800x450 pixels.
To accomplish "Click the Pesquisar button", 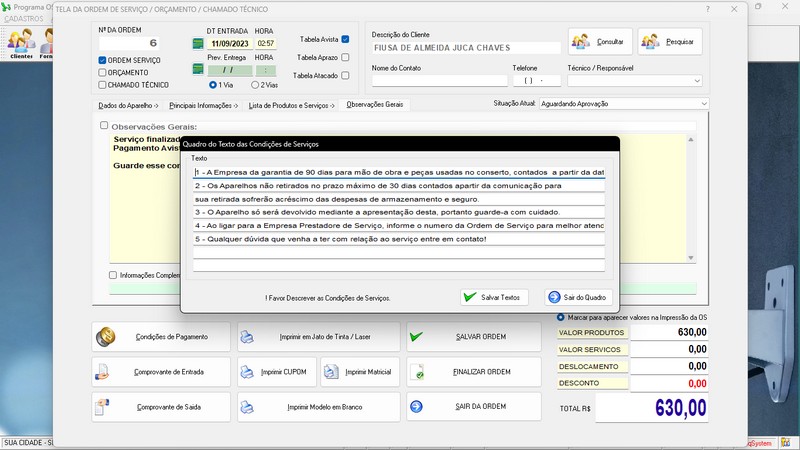I will pos(670,41).
